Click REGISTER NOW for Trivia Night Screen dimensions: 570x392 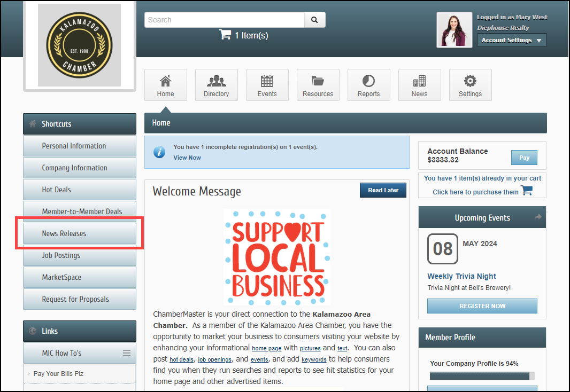(x=482, y=306)
